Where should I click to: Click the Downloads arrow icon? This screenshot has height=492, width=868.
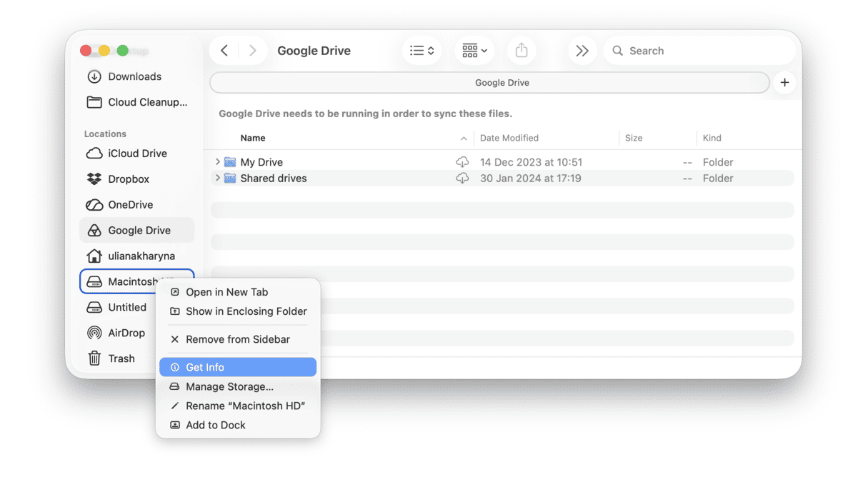(x=94, y=76)
